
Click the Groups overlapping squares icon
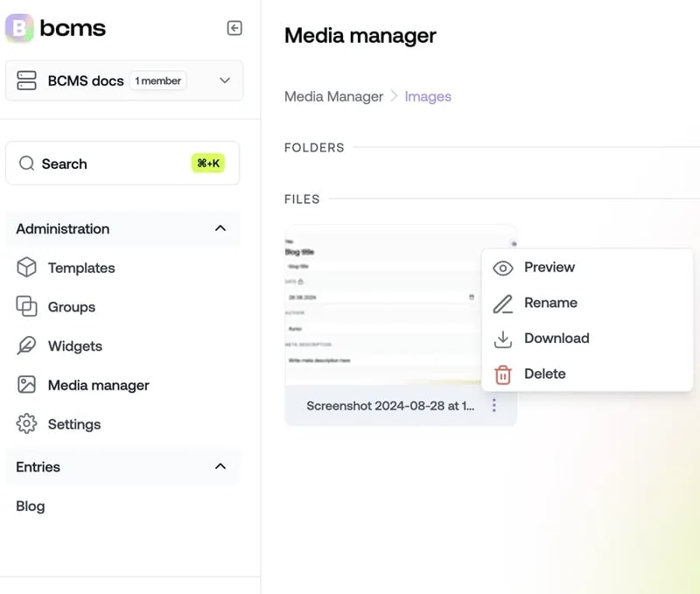(27, 307)
